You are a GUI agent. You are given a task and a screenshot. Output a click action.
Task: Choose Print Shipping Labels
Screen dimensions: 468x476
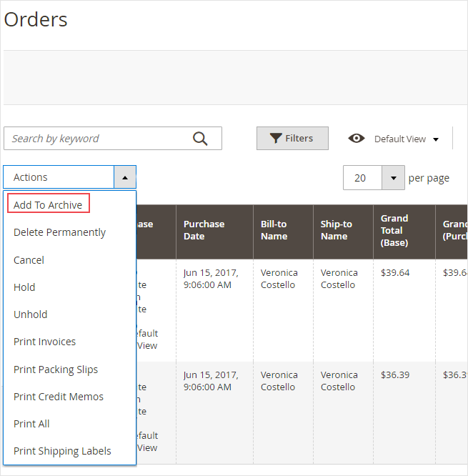pos(62,451)
